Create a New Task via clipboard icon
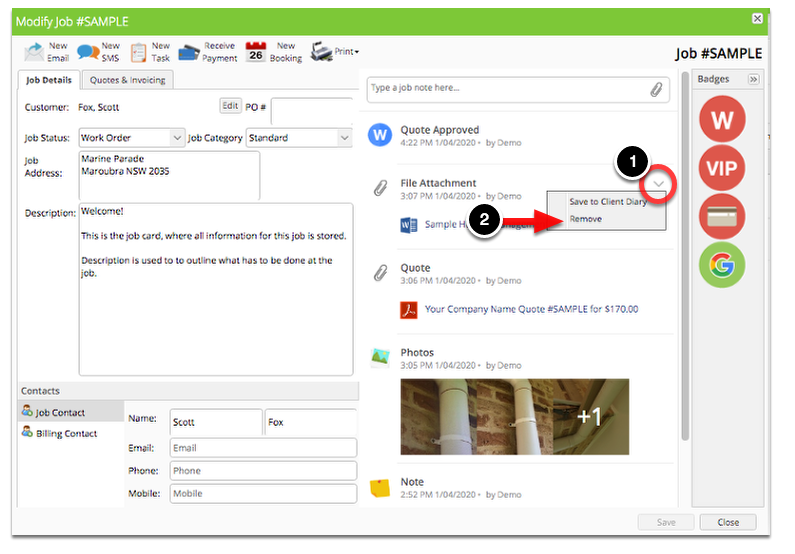795x554 pixels. point(138,52)
